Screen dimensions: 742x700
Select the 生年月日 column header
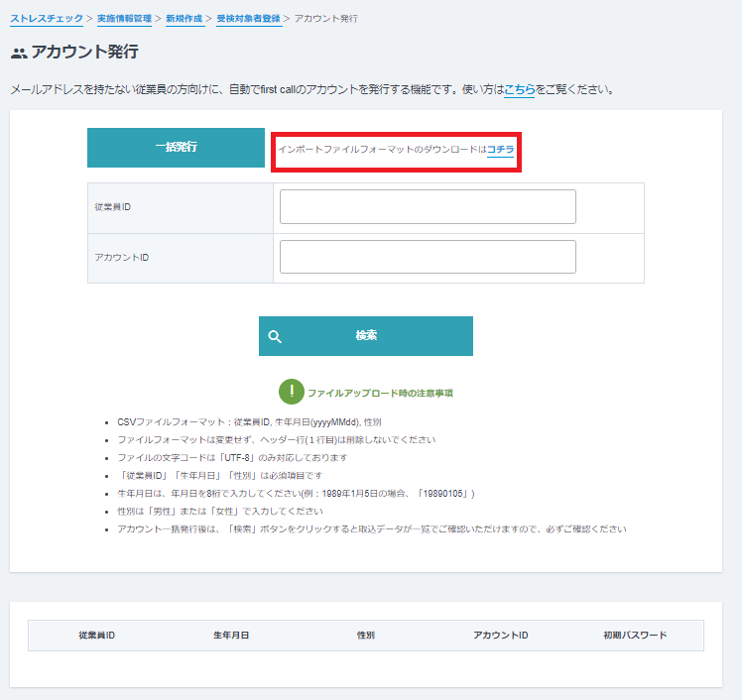[x=231, y=636]
